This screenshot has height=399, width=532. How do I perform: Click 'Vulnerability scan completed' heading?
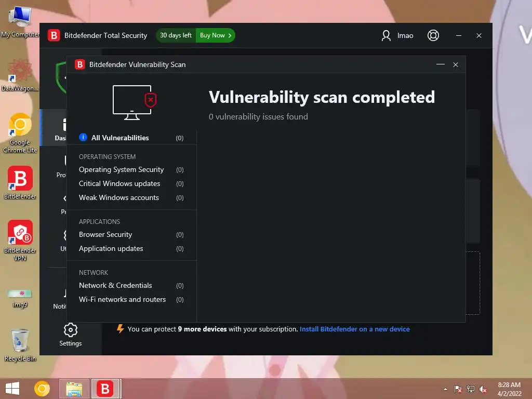coord(322,97)
